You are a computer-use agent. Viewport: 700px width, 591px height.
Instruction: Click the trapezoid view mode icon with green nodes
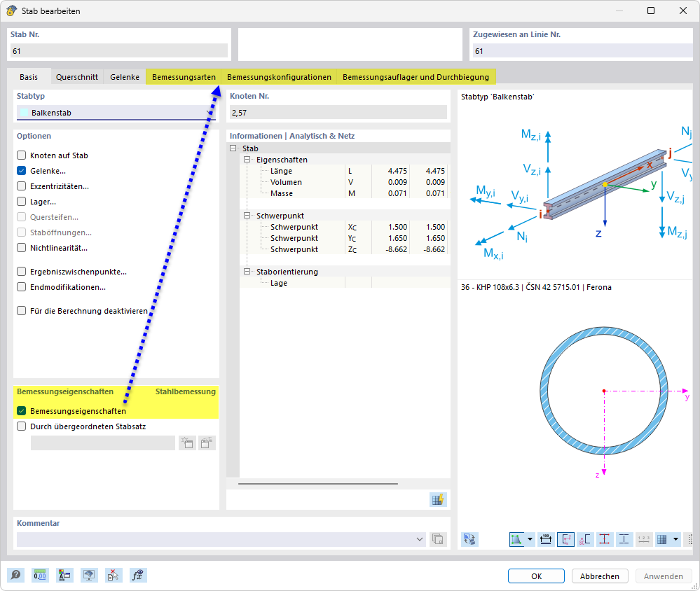coord(517,539)
